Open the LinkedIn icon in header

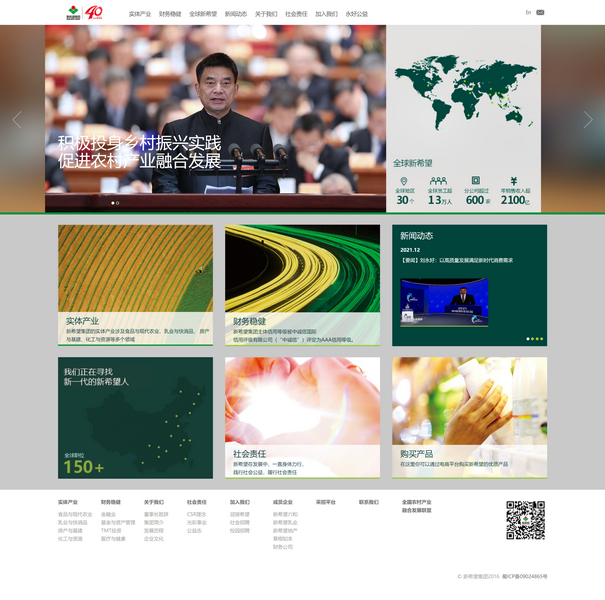[528, 13]
